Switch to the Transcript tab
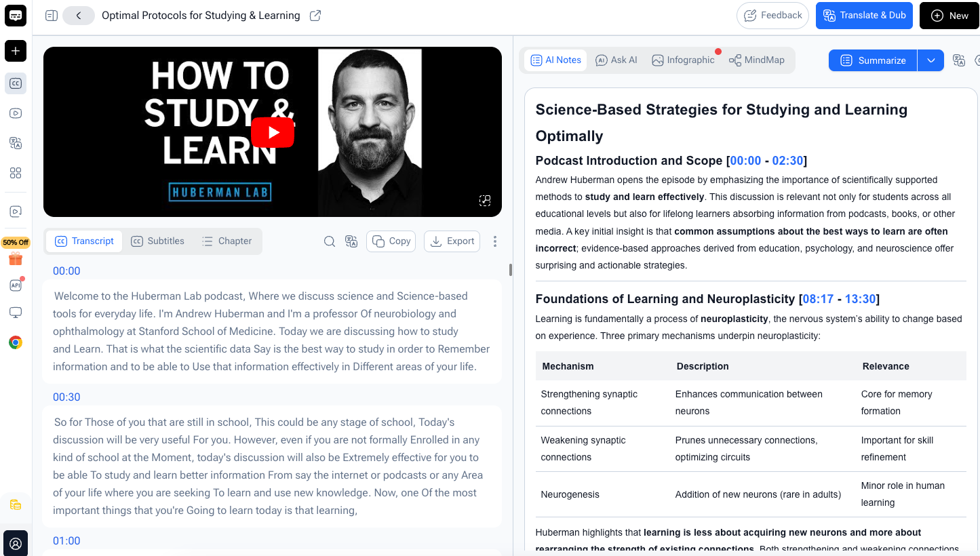The width and height of the screenshot is (980, 556). click(x=84, y=241)
